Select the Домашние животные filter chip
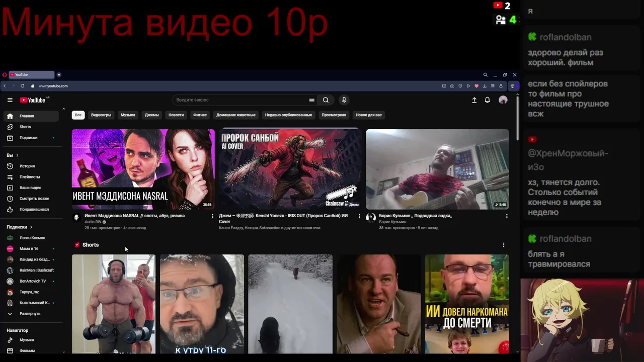This screenshot has width=644, height=362. click(x=236, y=115)
